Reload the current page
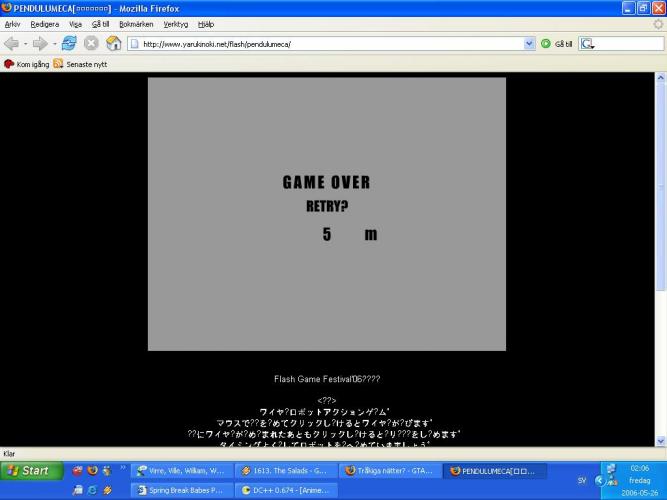The width and height of the screenshot is (667, 500). tap(69, 44)
